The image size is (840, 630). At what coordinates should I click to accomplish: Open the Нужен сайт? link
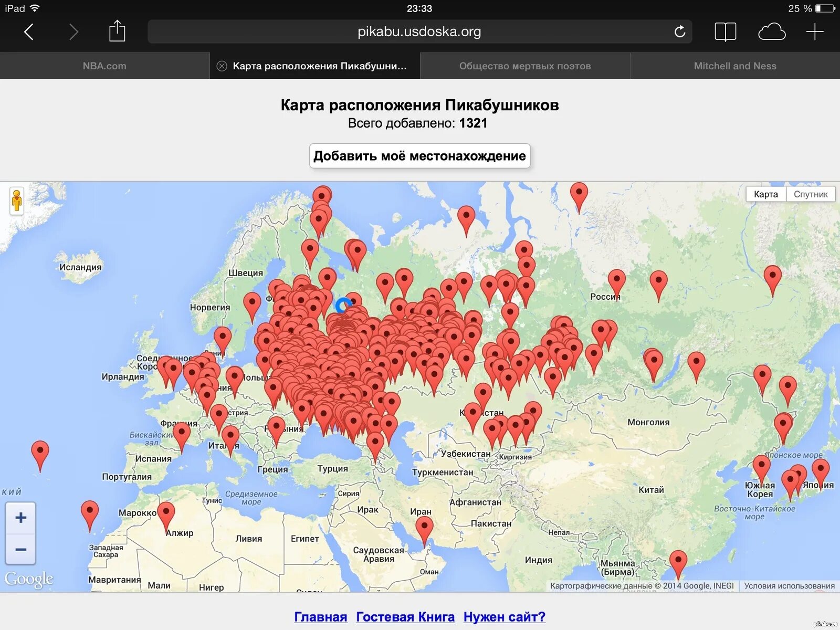click(505, 617)
